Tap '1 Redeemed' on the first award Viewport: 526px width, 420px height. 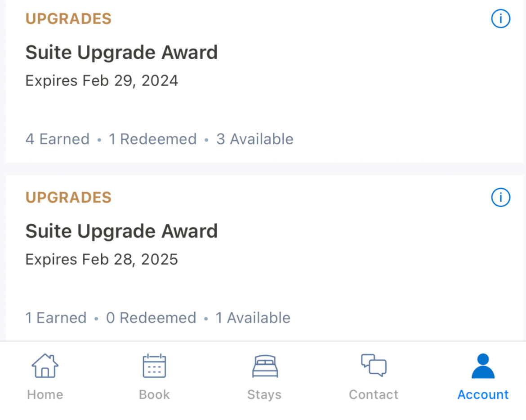[153, 139]
